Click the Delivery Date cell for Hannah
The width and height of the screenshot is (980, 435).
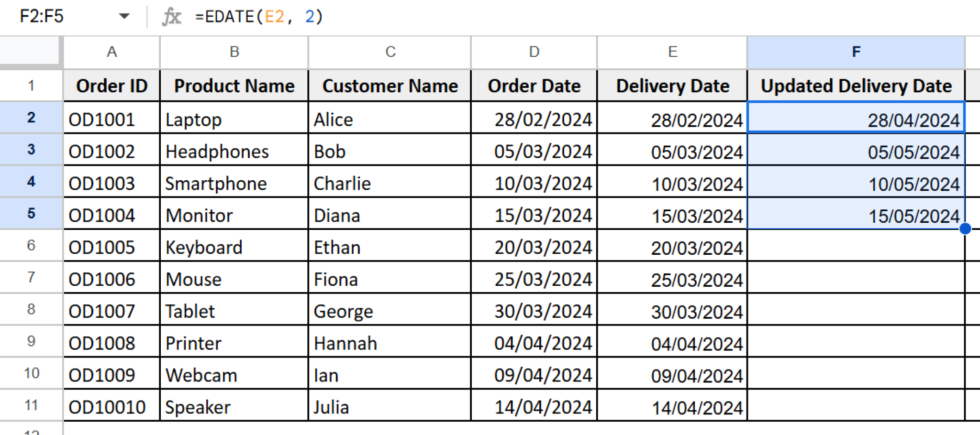(x=672, y=343)
